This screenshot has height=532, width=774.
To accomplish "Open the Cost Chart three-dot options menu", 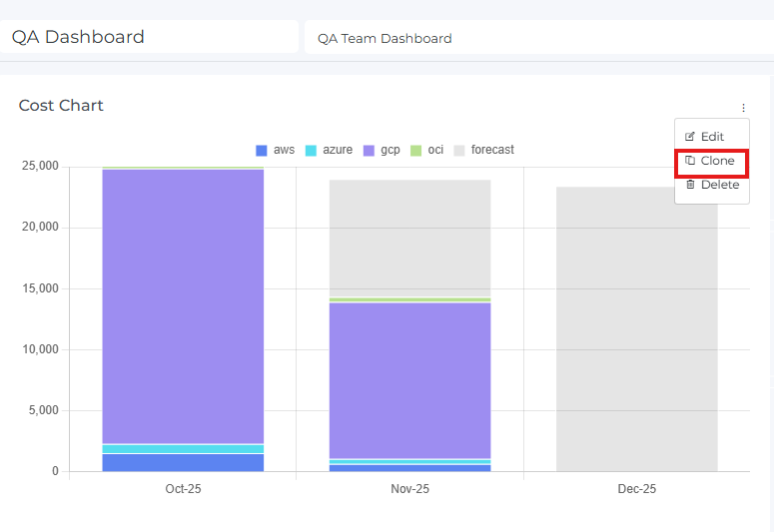I will click(x=743, y=108).
